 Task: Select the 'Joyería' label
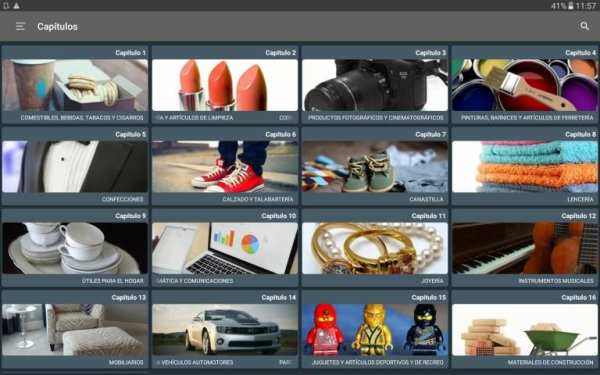tap(432, 280)
